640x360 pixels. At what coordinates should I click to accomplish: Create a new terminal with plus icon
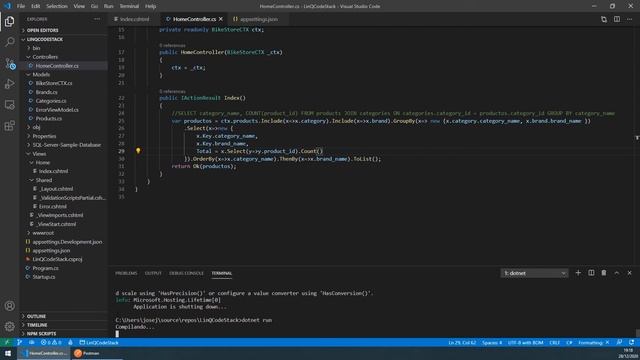578,273
